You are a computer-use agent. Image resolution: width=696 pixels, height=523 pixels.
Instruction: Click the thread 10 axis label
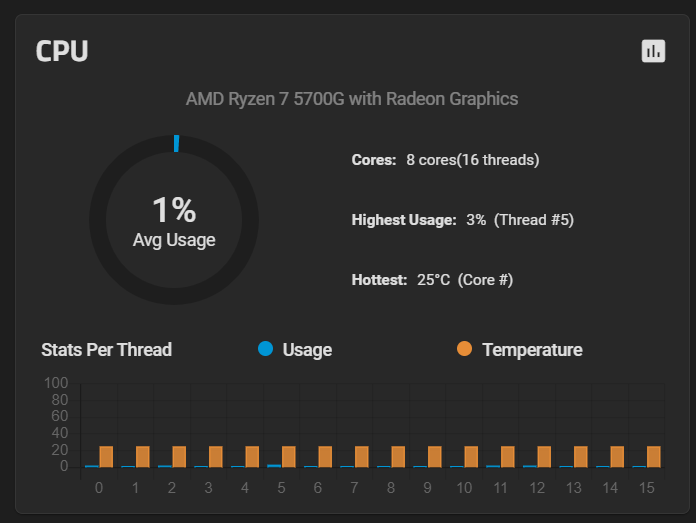coord(464,487)
